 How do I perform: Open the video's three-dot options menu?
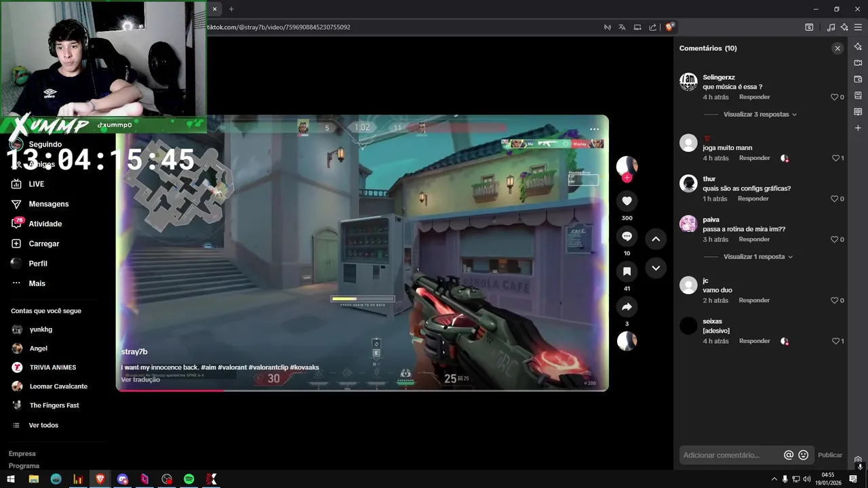pos(594,129)
